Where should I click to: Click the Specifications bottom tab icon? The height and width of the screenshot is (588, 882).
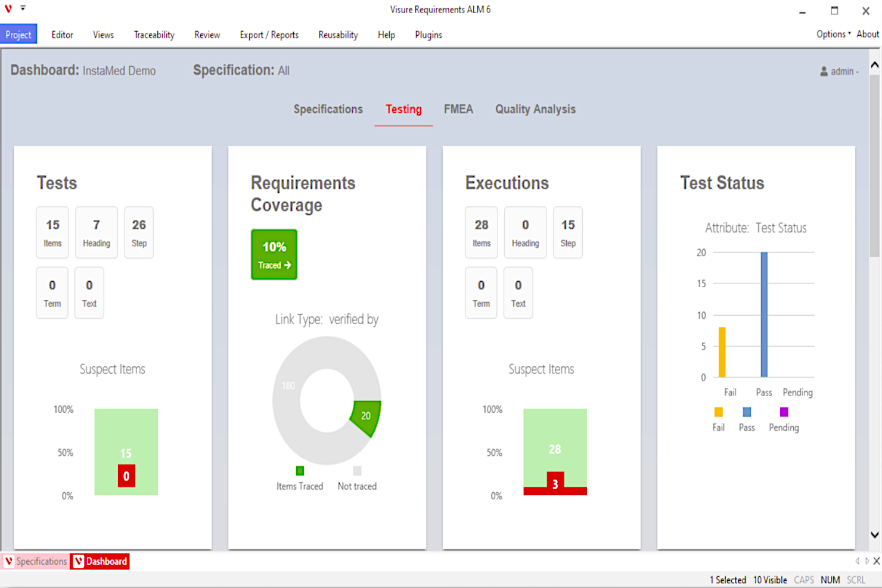tap(9, 561)
